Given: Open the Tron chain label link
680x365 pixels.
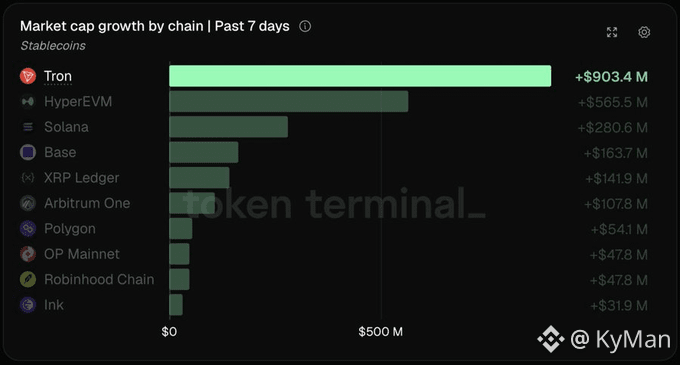Looking at the screenshot, I should coord(58,76).
